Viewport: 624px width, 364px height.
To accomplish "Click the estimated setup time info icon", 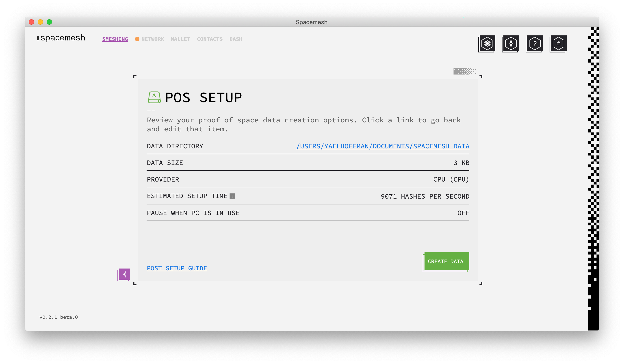I will coord(232,196).
